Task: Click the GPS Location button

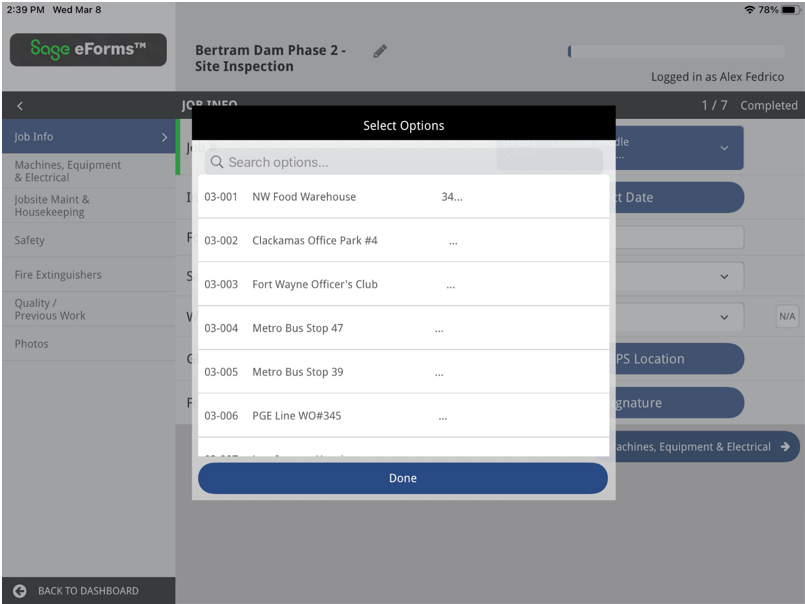Action: [x=679, y=358]
